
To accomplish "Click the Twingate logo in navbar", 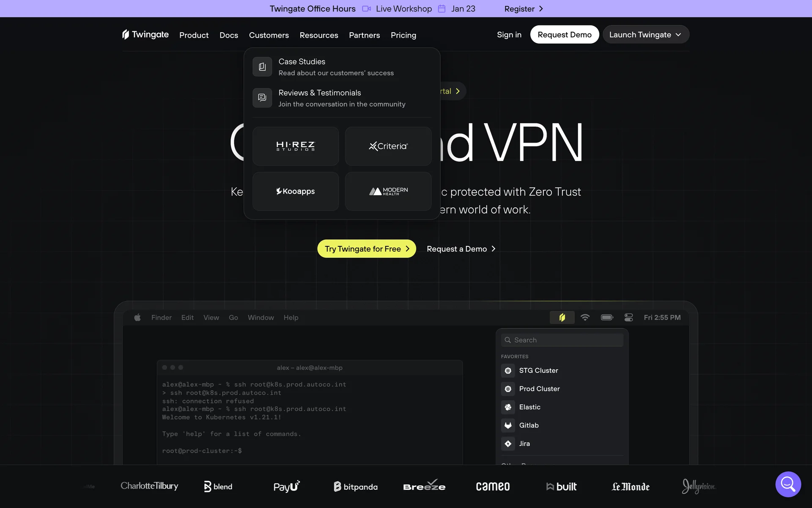I will [x=145, y=35].
